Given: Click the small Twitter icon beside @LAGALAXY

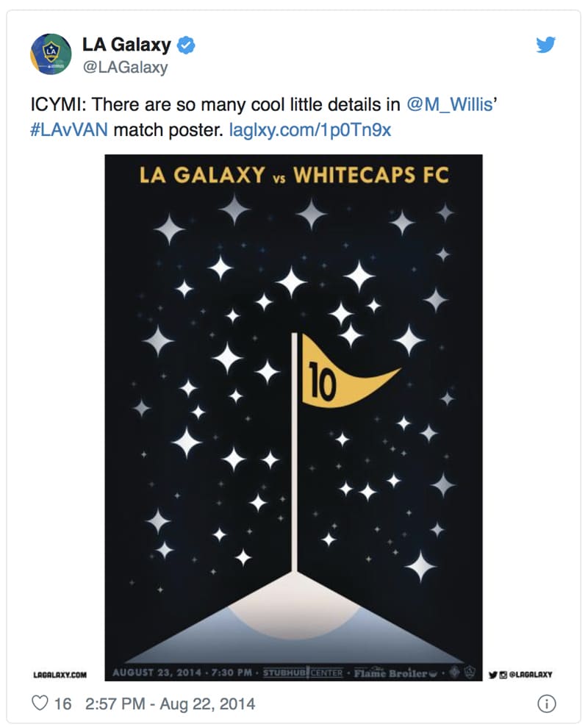Looking at the screenshot, I should pyautogui.click(x=492, y=675).
